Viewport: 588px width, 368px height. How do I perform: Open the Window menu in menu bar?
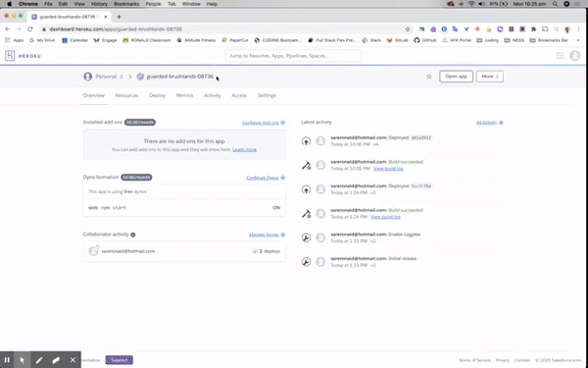point(191,4)
